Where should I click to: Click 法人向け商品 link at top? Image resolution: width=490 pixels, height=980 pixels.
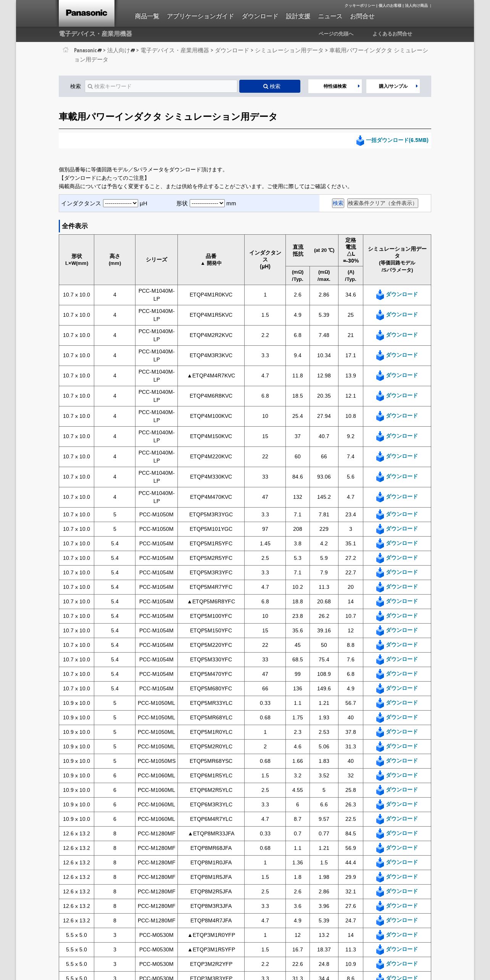(x=416, y=6)
